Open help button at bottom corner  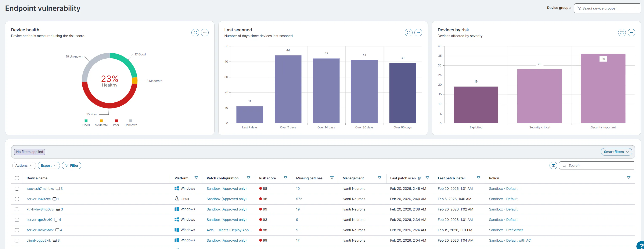641,245
